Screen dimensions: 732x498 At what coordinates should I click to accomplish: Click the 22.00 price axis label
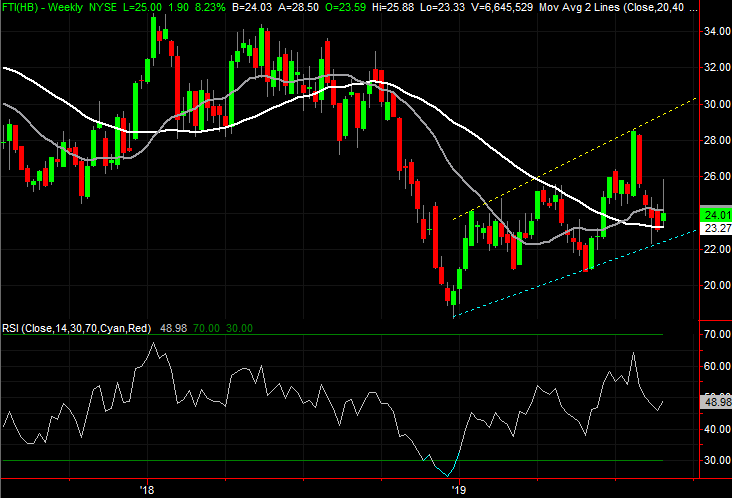(x=717, y=249)
